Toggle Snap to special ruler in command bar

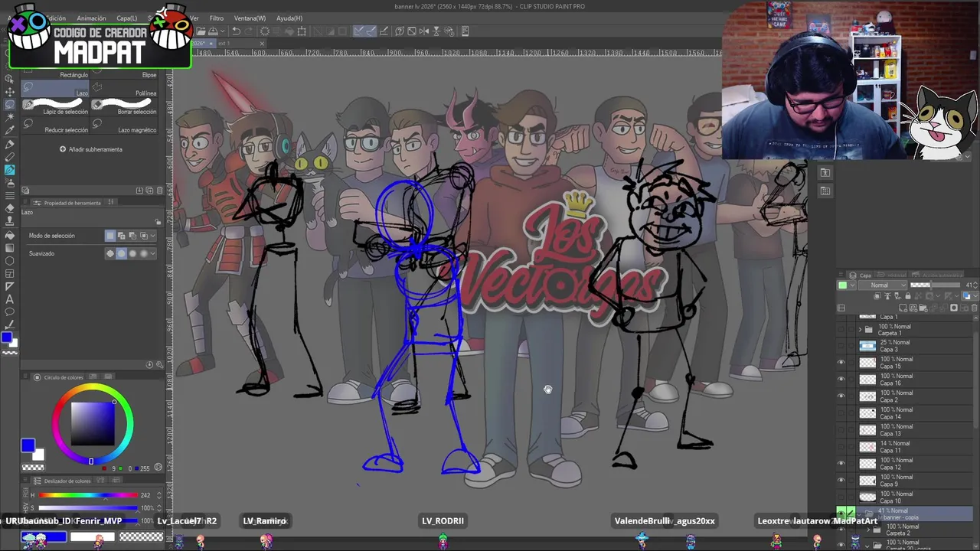(371, 31)
